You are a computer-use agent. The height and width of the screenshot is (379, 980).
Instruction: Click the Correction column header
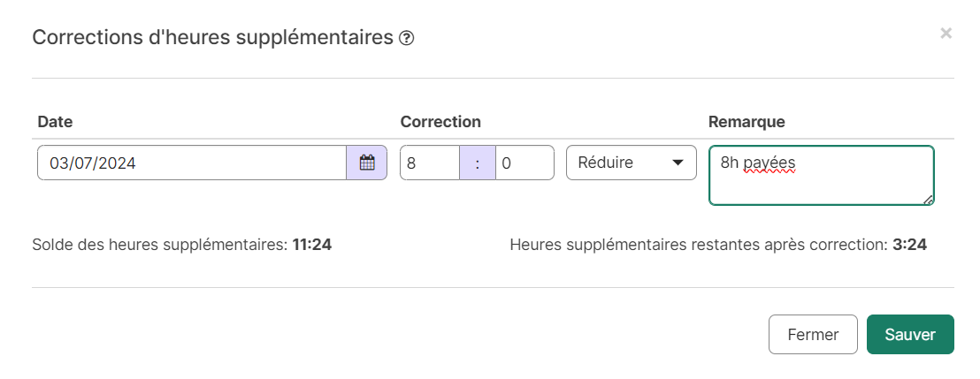440,122
